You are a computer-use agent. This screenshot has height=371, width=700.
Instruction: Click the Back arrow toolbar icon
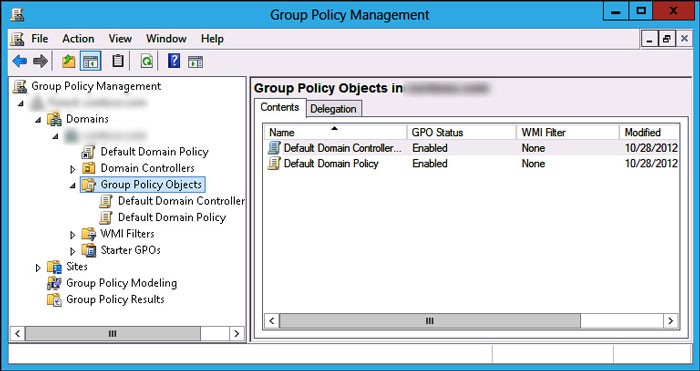[20, 61]
